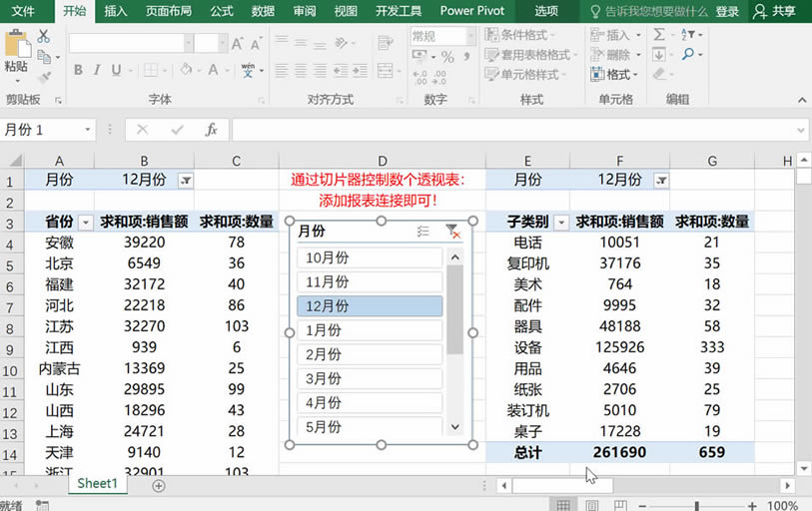Image resolution: width=812 pixels, height=511 pixels.
Task: Open the 子类别 filter dropdown
Action: (561, 223)
